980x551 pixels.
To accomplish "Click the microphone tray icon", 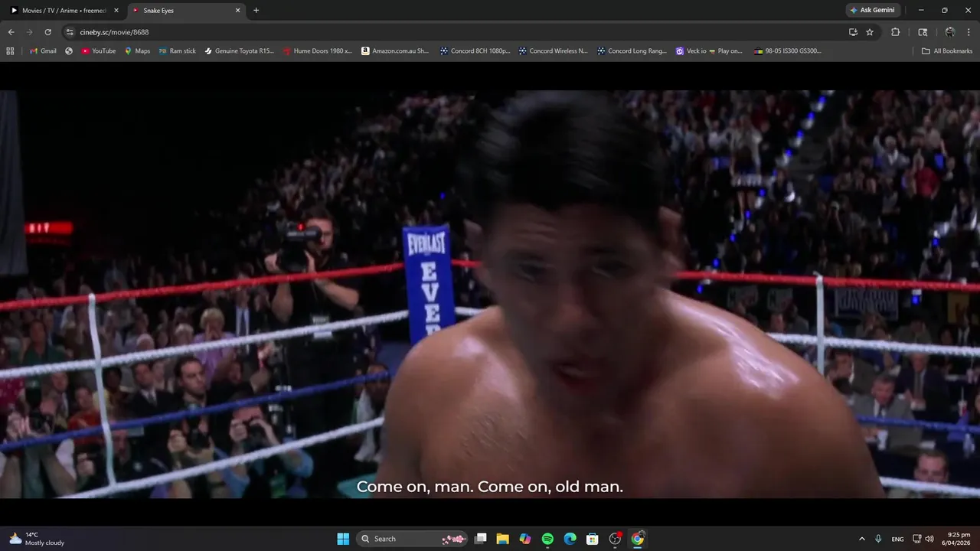I will tap(878, 539).
